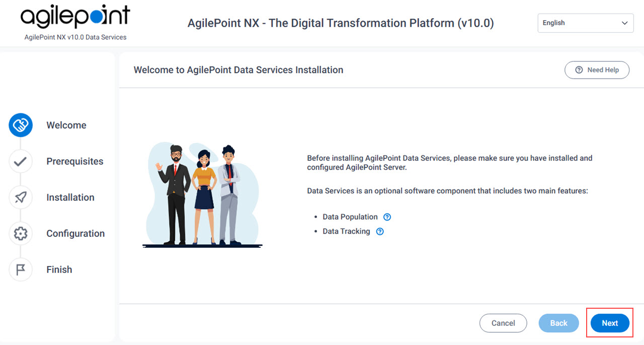Click the Data Tracking text
Image resolution: width=644 pixels, height=345 pixels.
(x=346, y=232)
